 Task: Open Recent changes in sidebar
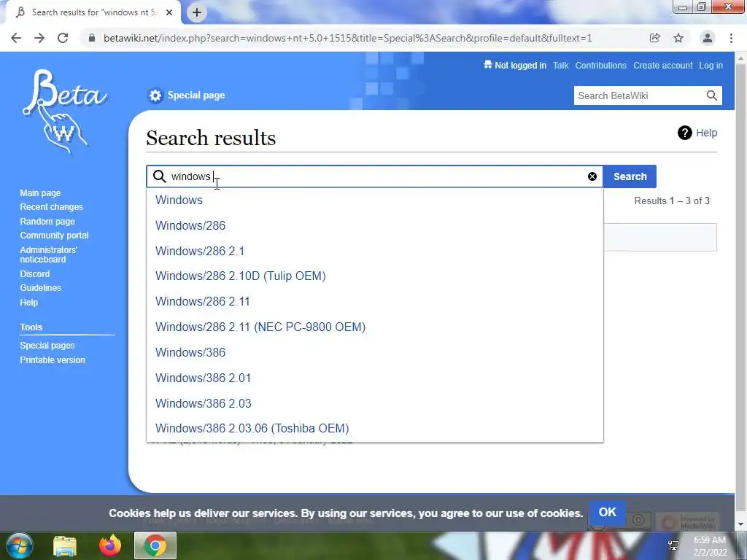(52, 207)
